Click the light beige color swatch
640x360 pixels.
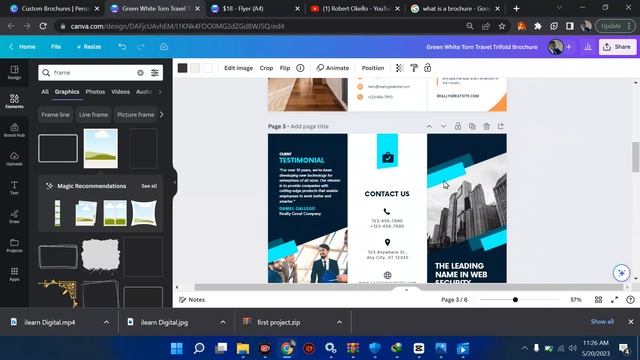tap(195, 68)
